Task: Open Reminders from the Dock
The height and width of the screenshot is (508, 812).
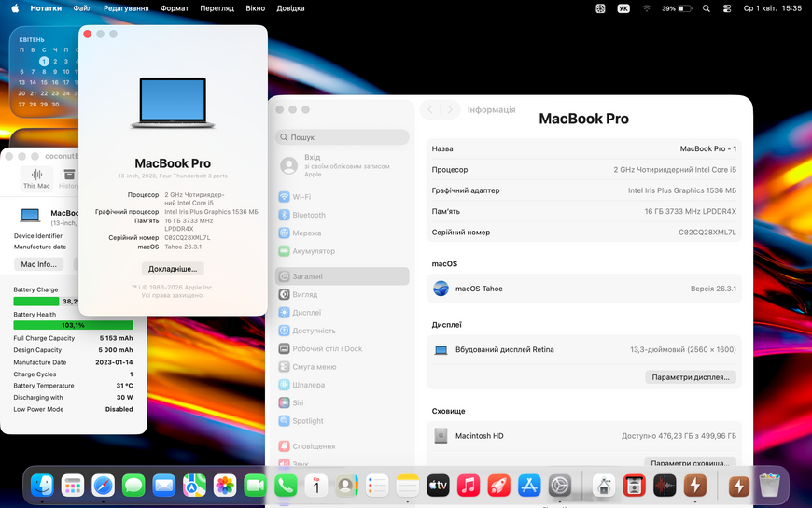Action: (x=377, y=486)
